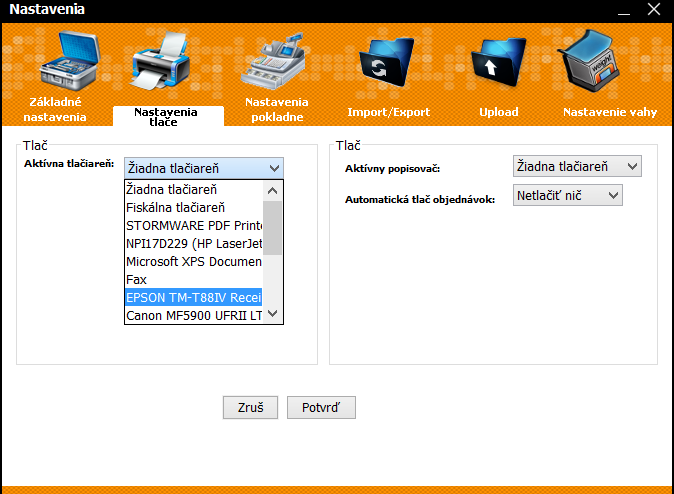The height and width of the screenshot is (494, 674).
Task: Click printer list scrollbar down arrow
Action: coord(273,315)
